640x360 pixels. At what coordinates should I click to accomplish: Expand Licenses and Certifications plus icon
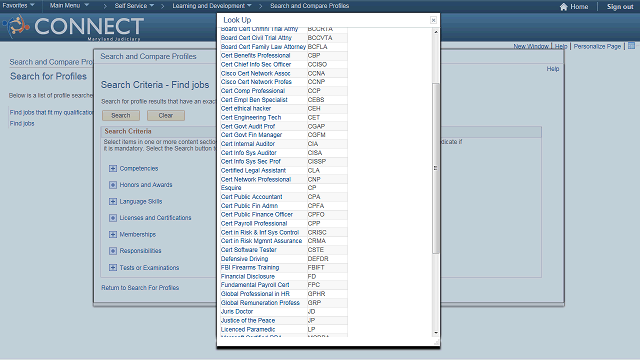click(x=113, y=218)
